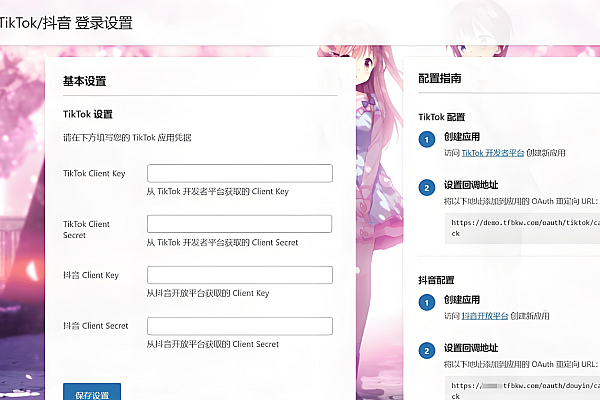Click the 抖音 Client Key label
This screenshot has height=400, width=600.
coord(91,275)
